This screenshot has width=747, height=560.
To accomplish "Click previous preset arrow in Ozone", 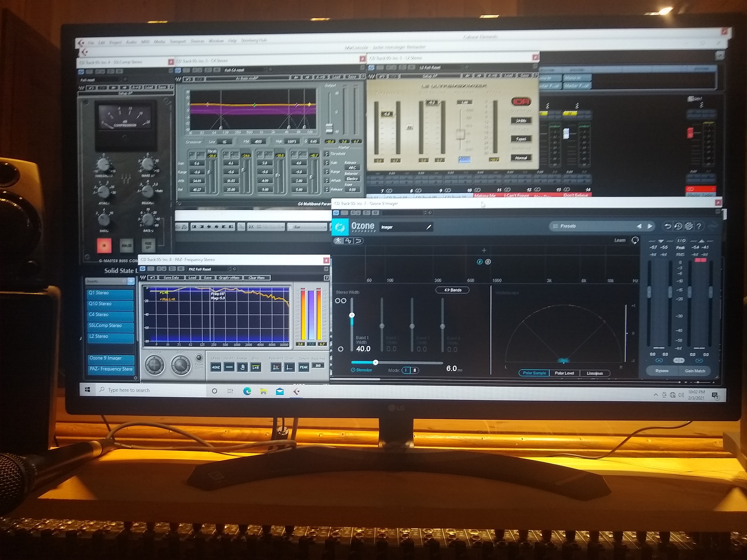I will (x=639, y=226).
